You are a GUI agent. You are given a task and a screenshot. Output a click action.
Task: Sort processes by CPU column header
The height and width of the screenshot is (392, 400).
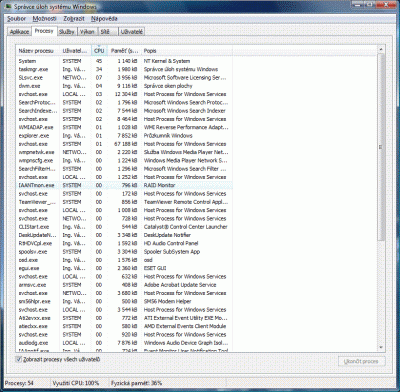(x=99, y=51)
